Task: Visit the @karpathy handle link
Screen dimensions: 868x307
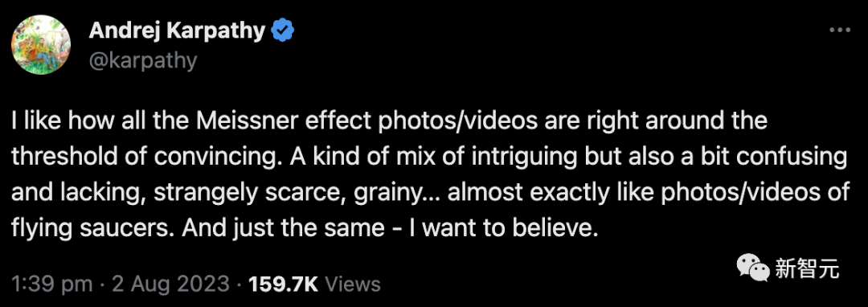Action: tap(142, 60)
